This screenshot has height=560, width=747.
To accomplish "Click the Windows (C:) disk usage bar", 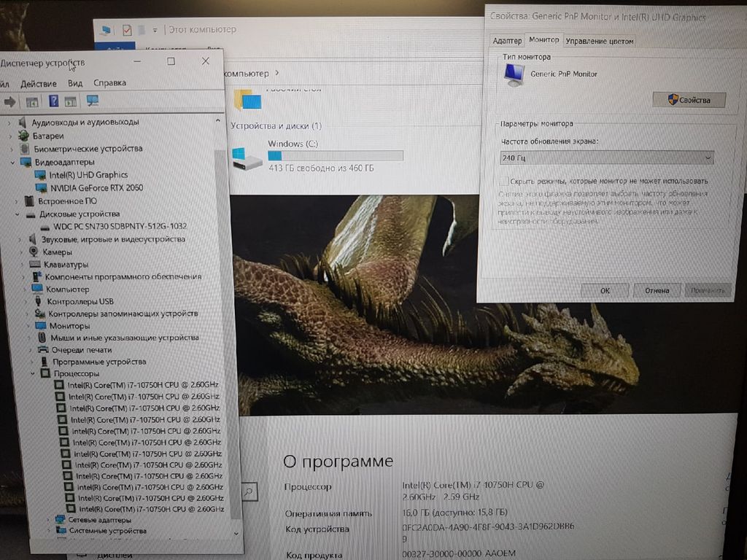I will (x=335, y=155).
